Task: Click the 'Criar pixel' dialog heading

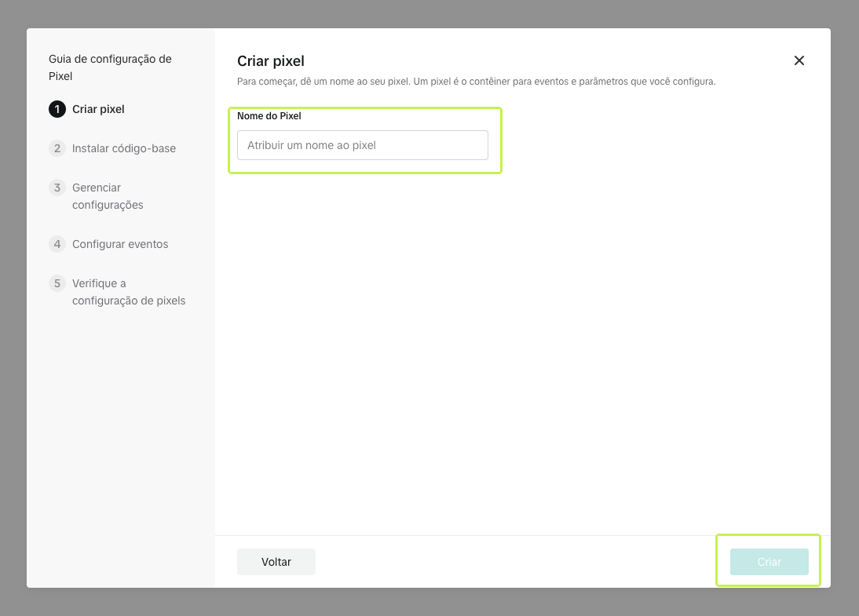Action: click(x=271, y=60)
